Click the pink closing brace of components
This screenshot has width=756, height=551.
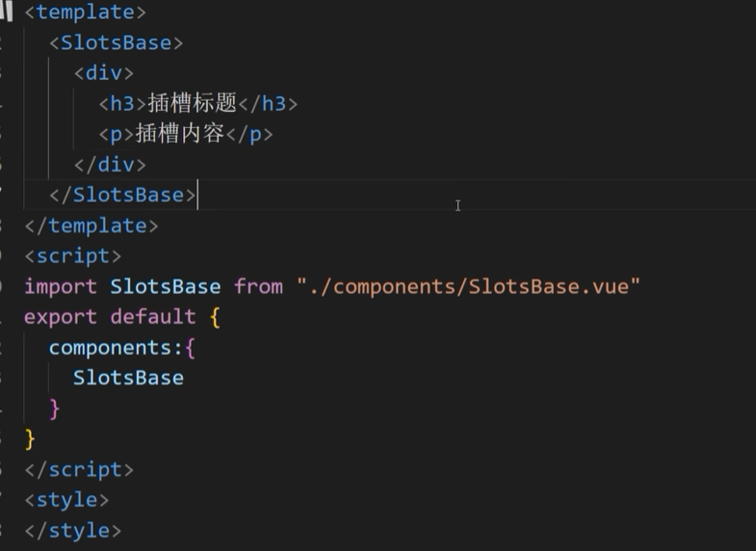(x=55, y=407)
